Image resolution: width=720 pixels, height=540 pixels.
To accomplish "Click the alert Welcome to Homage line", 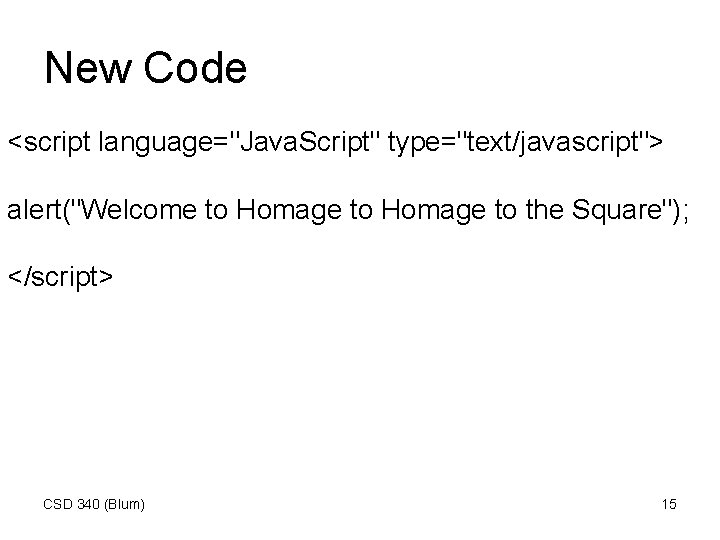I will point(348,210).
